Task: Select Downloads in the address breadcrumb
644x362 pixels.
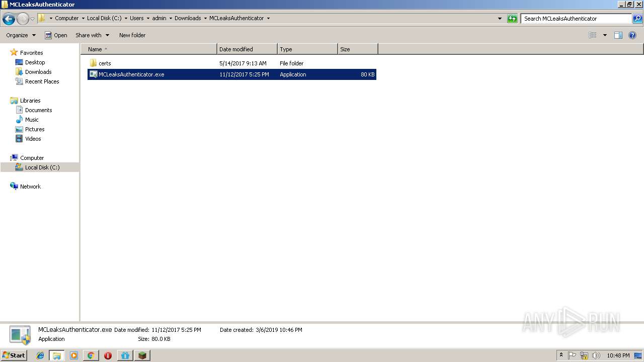Action: [x=188, y=18]
